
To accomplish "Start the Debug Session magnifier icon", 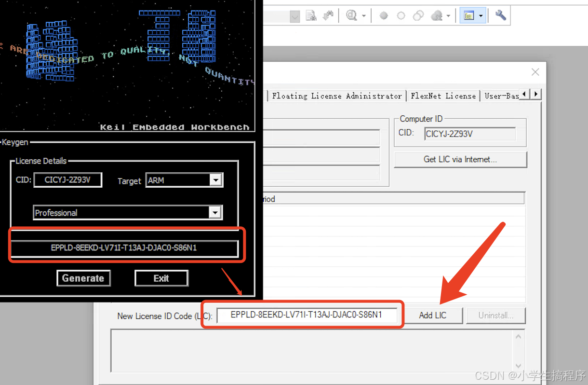I will click(351, 16).
